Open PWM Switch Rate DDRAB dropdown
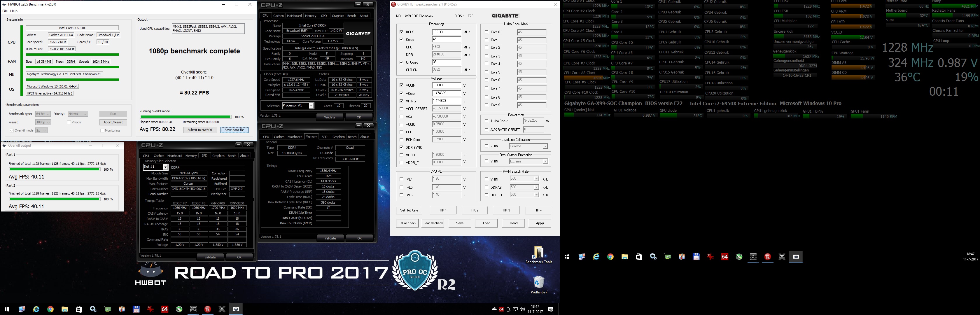Screen dimensions: 980x315 point(524,187)
